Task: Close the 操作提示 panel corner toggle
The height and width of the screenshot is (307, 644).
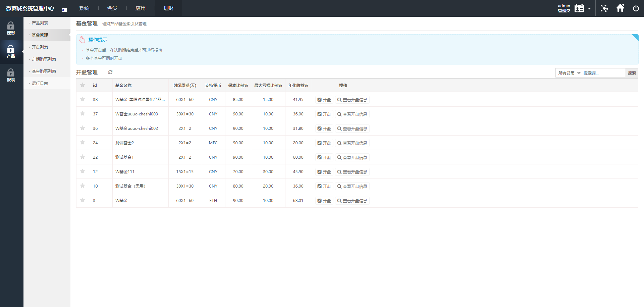Action: [635, 37]
